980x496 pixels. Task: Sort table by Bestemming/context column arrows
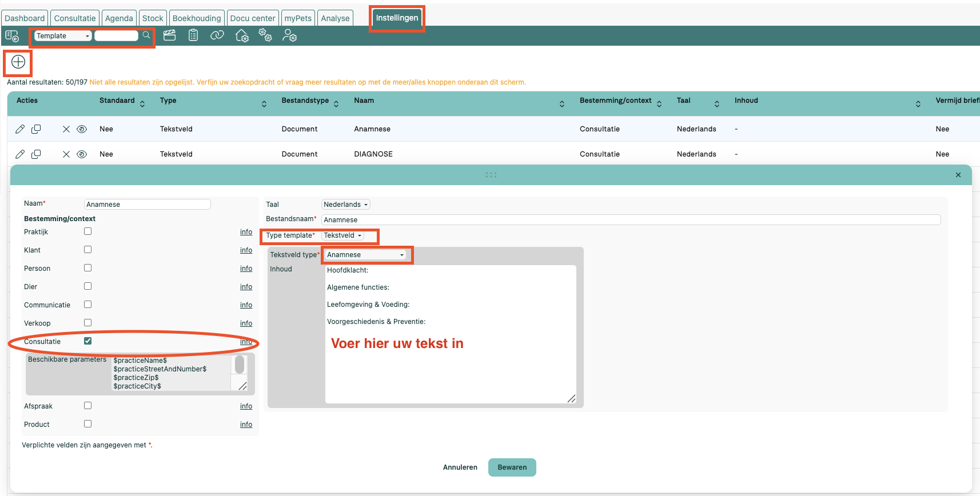coord(659,103)
